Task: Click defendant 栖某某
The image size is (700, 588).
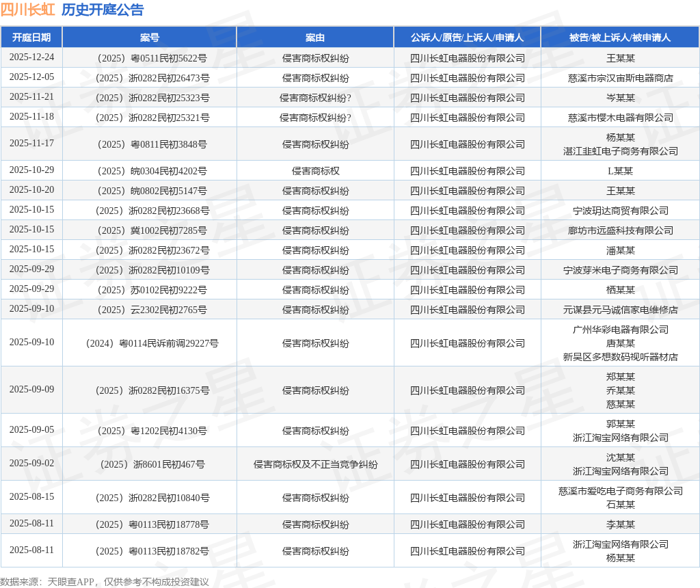Action: point(621,290)
